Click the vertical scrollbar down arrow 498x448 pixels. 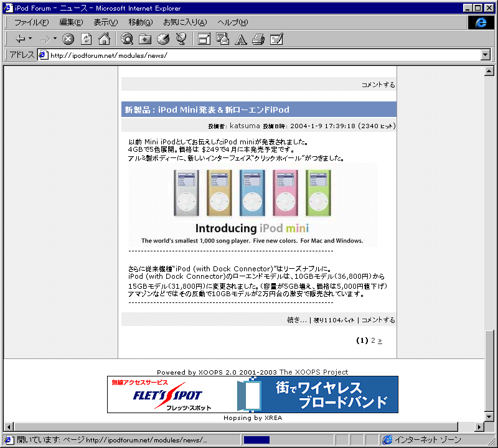coord(489,416)
